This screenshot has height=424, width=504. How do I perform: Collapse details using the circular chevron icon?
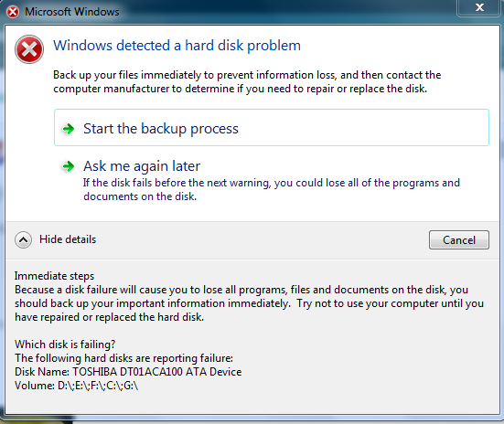[23, 240]
